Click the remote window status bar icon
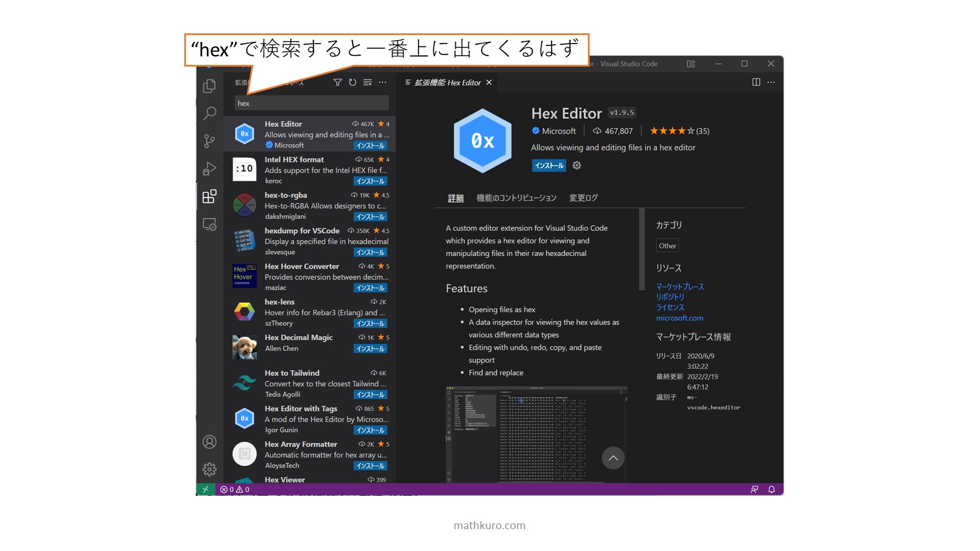Screen dimensions: 980x551 [206, 490]
